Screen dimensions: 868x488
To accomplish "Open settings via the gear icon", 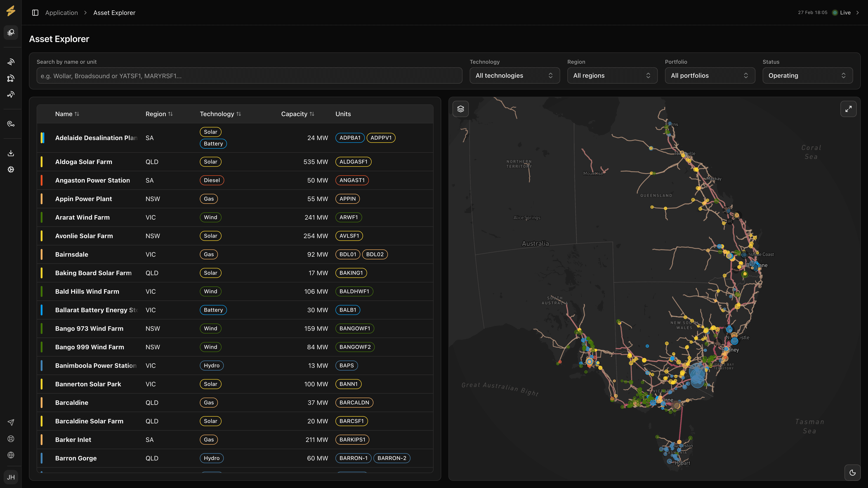I will click(11, 169).
